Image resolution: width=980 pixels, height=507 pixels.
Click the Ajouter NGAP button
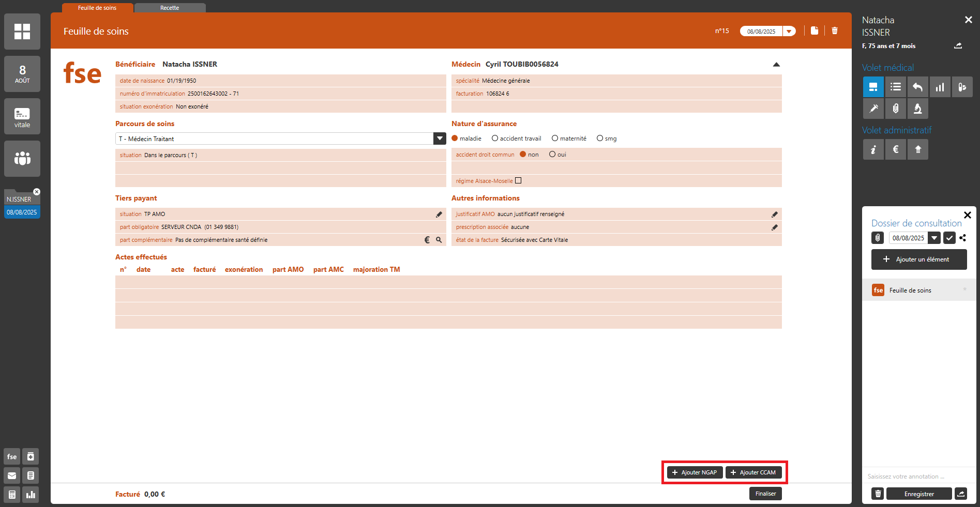point(695,472)
